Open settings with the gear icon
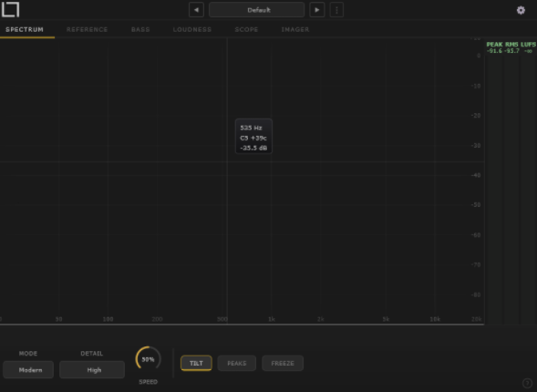The height and width of the screenshot is (392, 537). 521,10
